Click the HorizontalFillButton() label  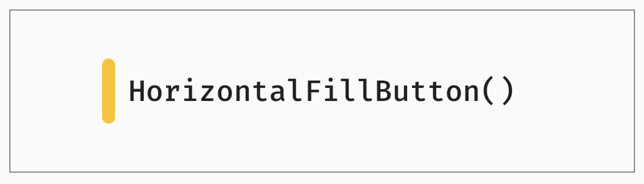[321, 91]
